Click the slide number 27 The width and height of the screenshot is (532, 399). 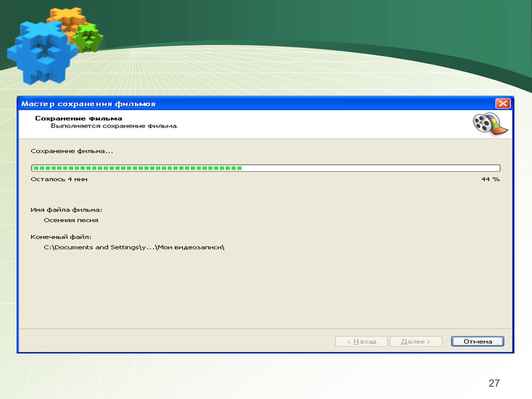coord(494,383)
